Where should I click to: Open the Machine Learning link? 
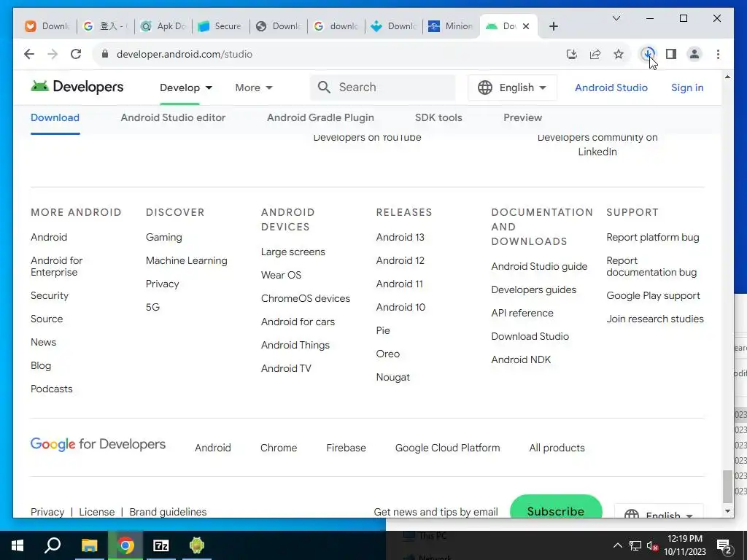186,260
